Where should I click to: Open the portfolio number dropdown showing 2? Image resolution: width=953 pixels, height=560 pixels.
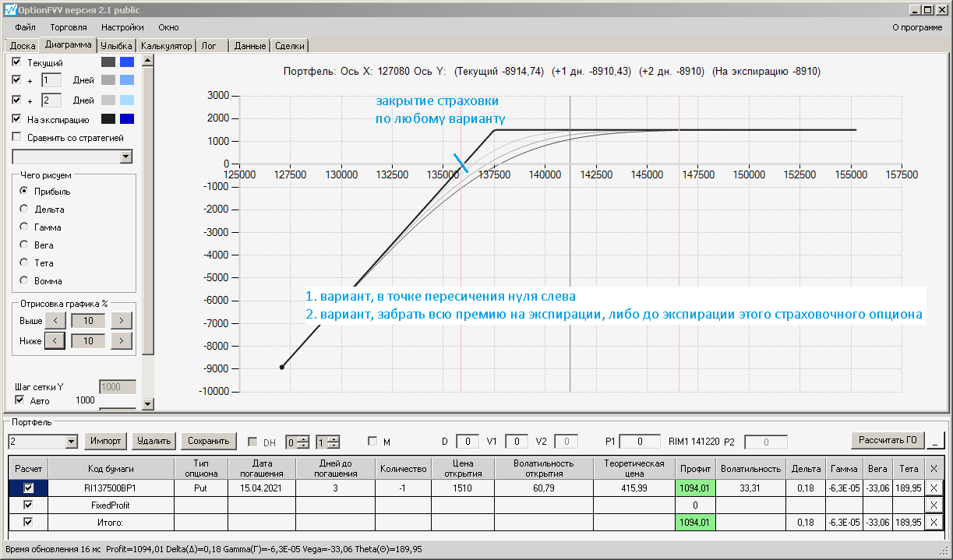click(72, 442)
